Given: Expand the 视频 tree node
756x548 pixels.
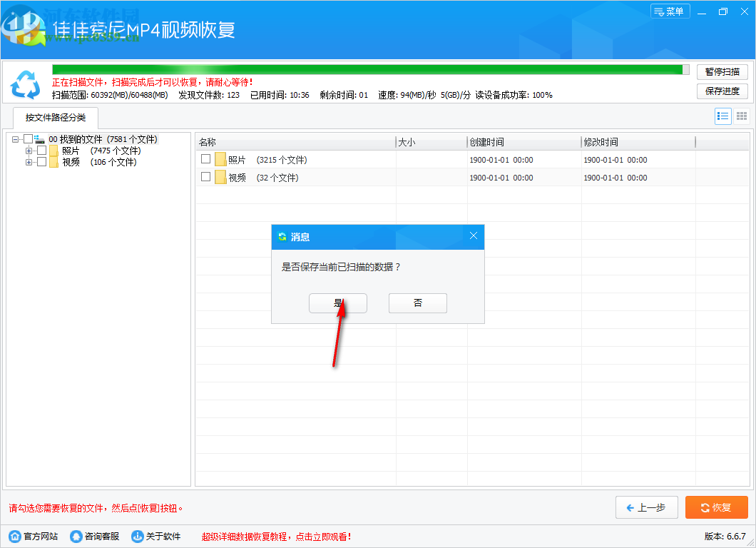Looking at the screenshot, I should click(x=29, y=163).
